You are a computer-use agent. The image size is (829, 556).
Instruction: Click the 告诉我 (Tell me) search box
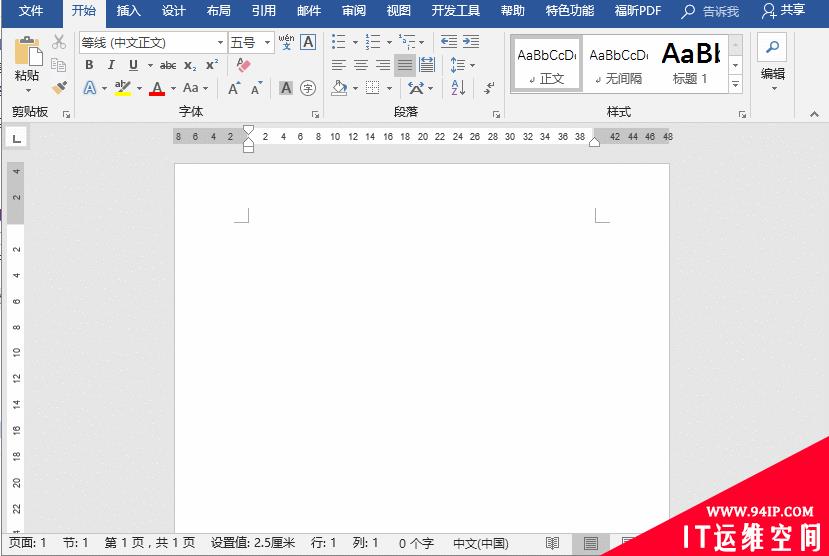[711, 11]
